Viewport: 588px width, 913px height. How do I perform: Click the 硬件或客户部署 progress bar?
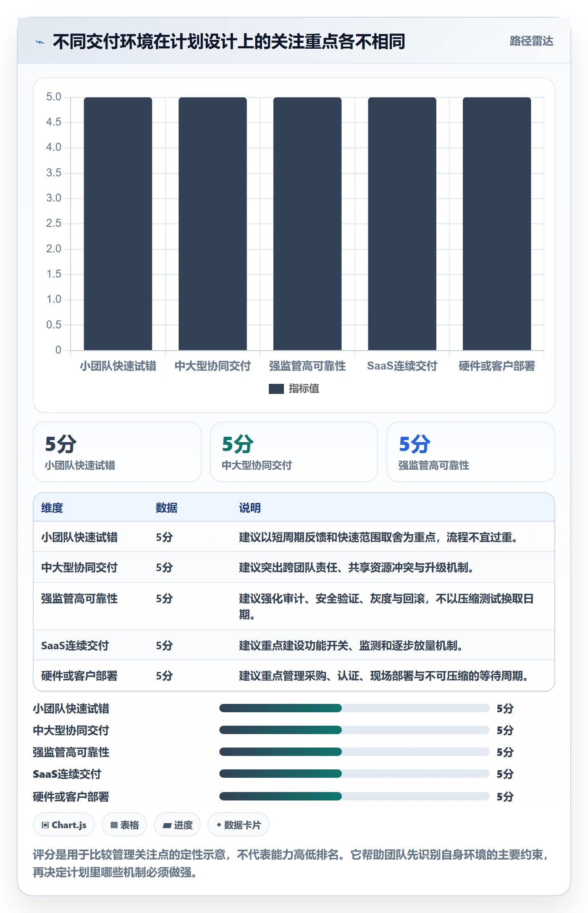[354, 797]
